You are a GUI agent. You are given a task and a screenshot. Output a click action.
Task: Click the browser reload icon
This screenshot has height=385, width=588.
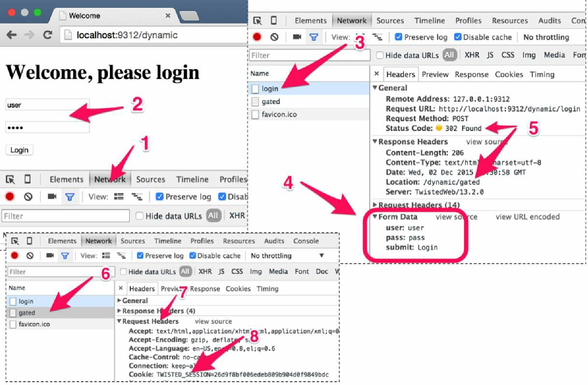pyautogui.click(x=48, y=35)
